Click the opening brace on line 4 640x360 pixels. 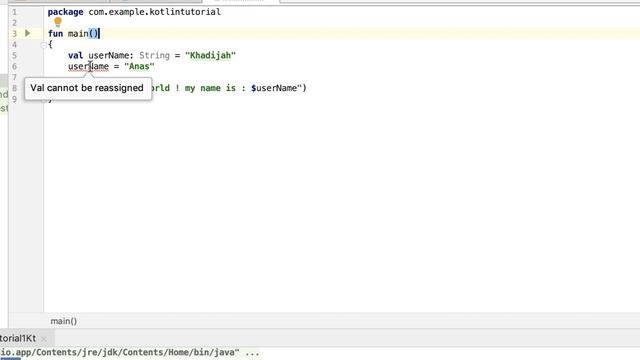point(50,44)
